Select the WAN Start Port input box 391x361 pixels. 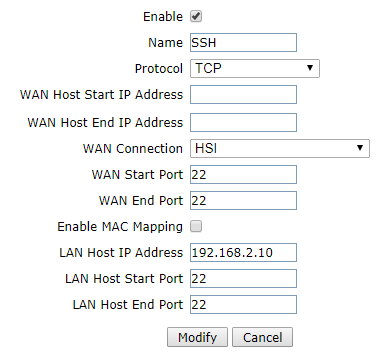pyautogui.click(x=243, y=174)
